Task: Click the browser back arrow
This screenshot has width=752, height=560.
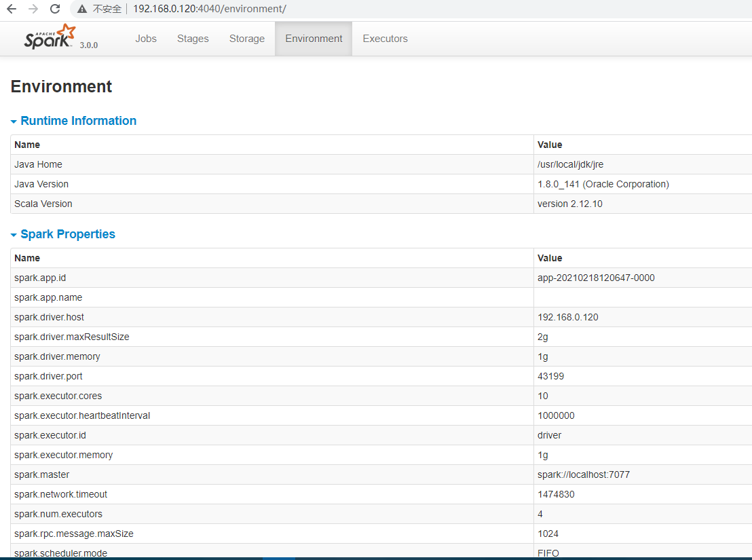Action: coord(12,10)
